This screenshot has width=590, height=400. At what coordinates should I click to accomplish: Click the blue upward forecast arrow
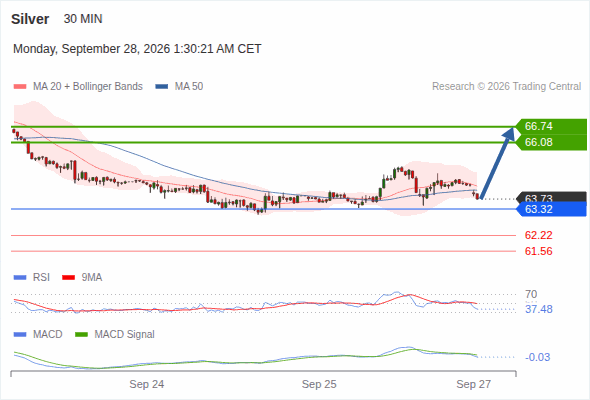[497, 163]
